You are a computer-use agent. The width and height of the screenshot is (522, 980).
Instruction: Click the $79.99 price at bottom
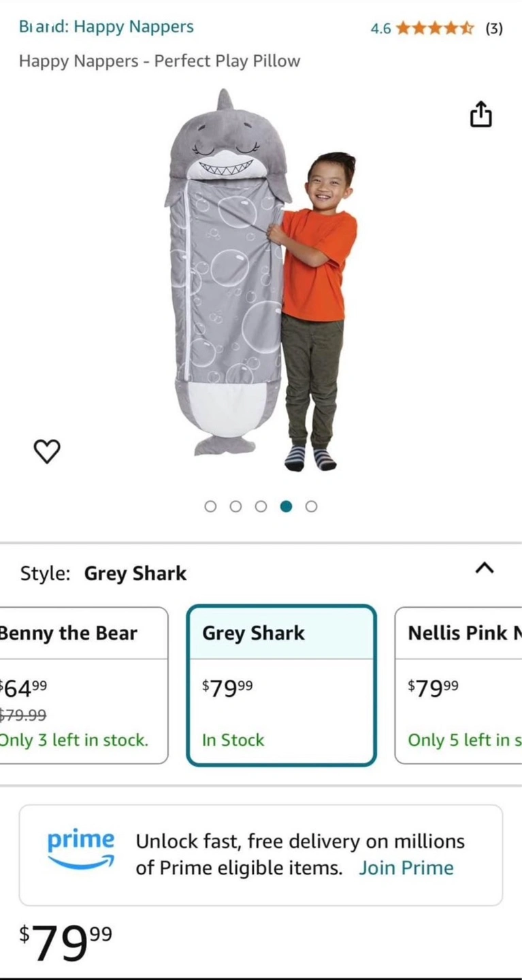tap(65, 943)
